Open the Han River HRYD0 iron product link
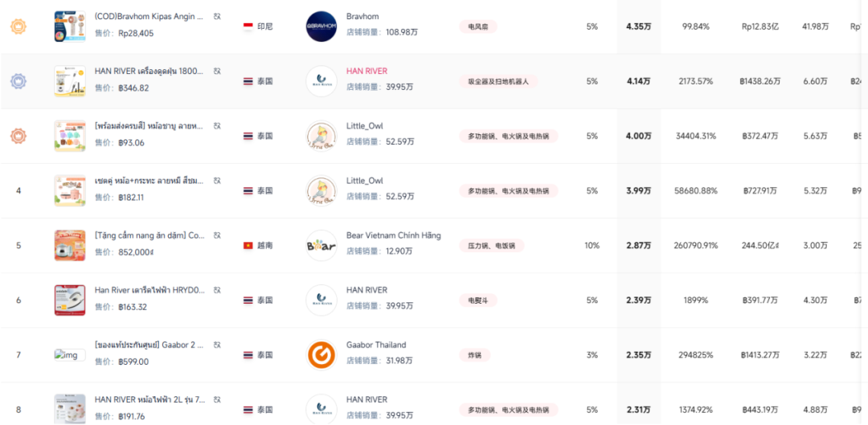Image resolution: width=868 pixels, height=425 pixels. pos(149,290)
